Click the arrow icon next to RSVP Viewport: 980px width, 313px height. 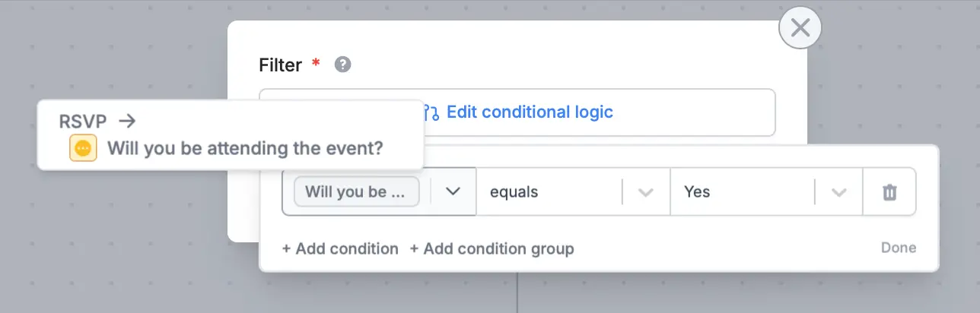[127, 120]
